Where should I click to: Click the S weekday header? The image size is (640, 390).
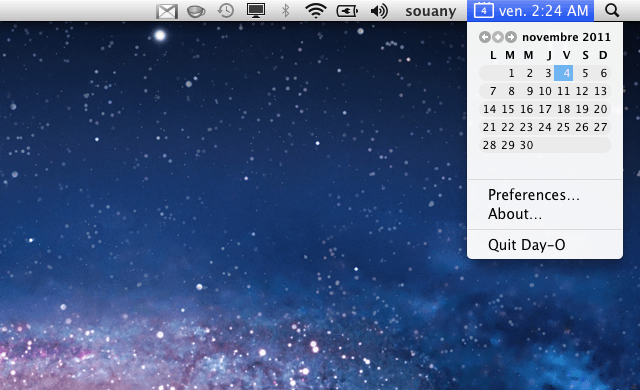(585, 55)
